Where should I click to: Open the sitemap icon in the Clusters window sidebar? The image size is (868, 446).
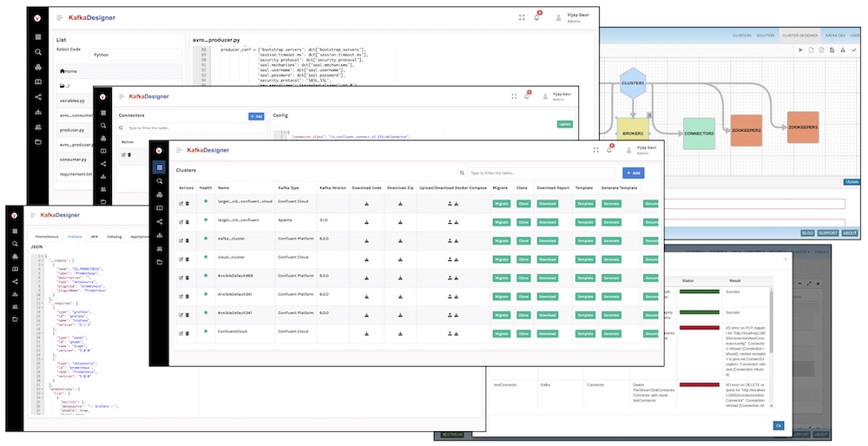tap(160, 235)
